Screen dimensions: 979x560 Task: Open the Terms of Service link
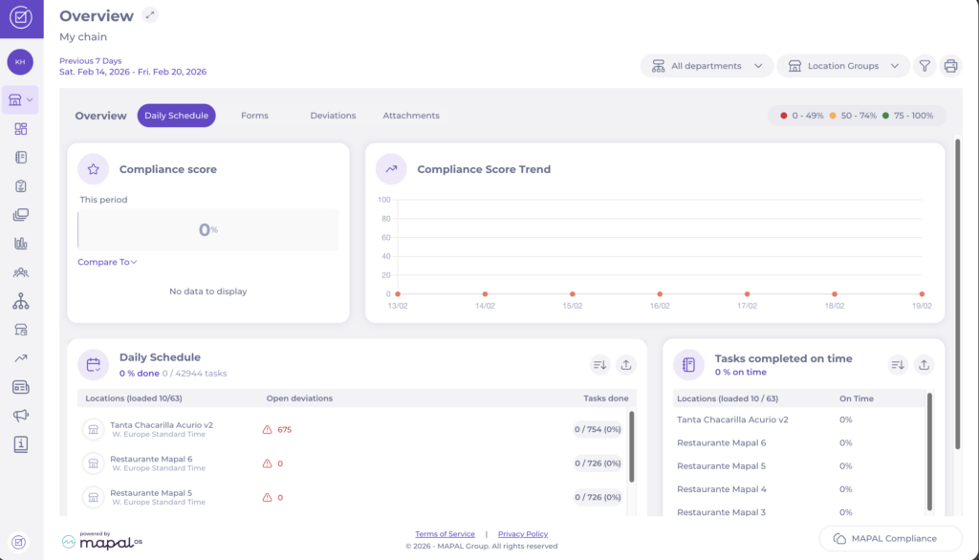445,534
